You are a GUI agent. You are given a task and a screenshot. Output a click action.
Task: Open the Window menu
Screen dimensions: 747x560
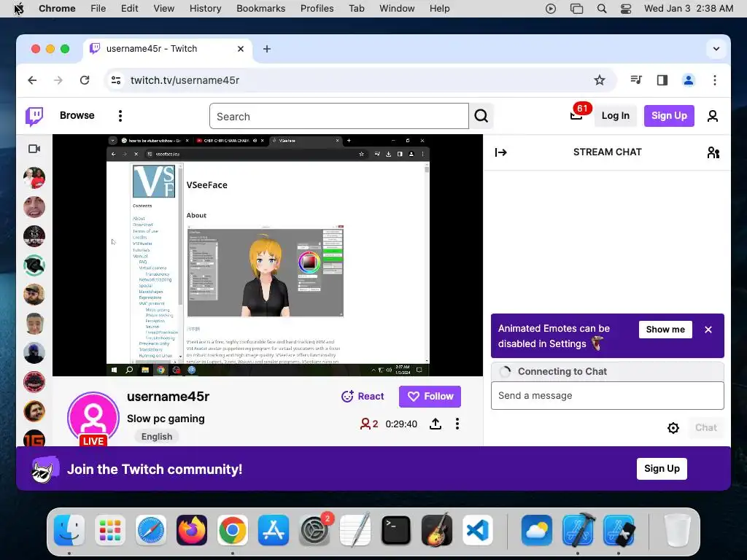tap(397, 9)
